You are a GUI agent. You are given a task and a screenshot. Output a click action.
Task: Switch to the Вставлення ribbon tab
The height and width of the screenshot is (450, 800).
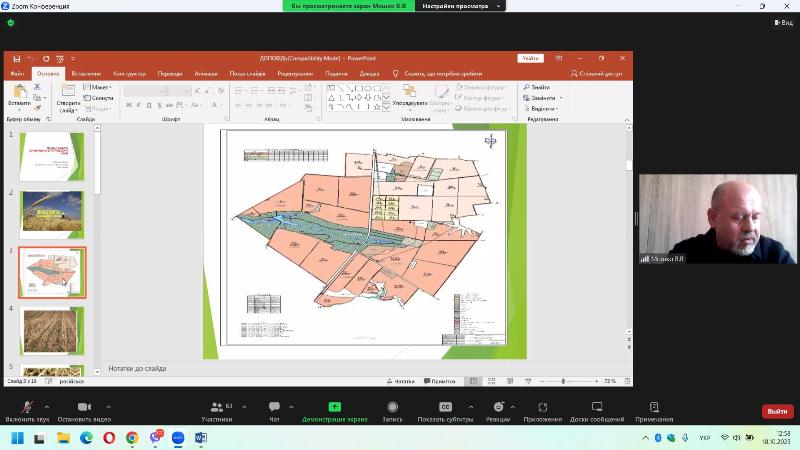(x=86, y=73)
